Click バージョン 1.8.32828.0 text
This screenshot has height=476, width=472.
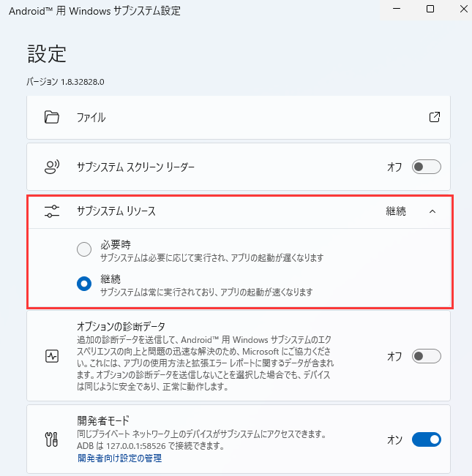coord(65,82)
